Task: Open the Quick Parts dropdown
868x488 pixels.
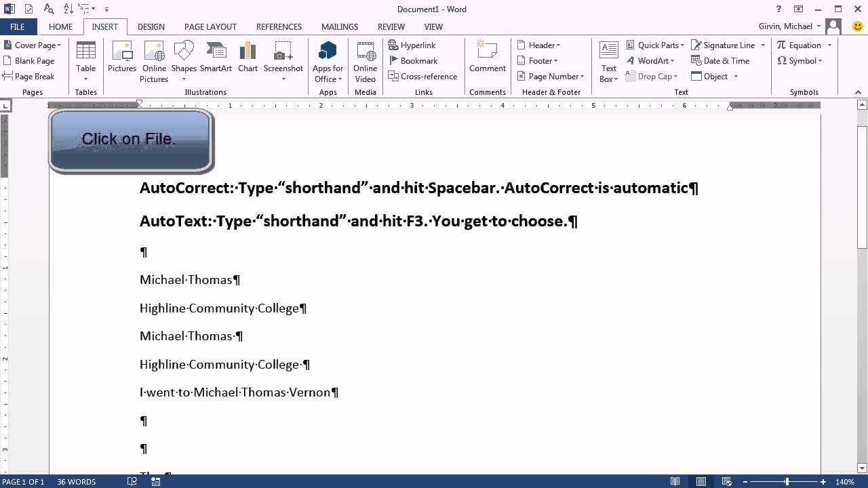Action: (655, 45)
